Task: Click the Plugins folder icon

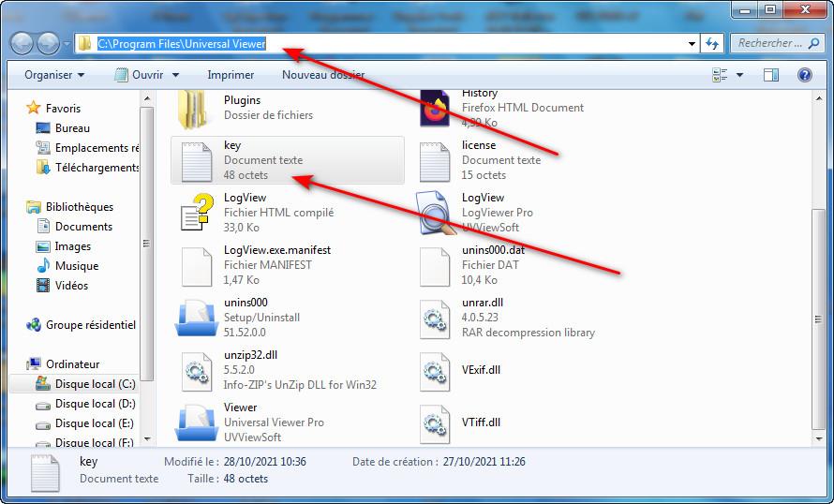Action: point(191,110)
